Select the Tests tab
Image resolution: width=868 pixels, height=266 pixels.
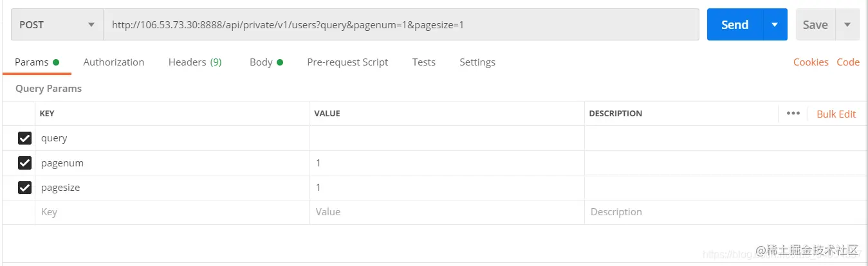pos(424,62)
